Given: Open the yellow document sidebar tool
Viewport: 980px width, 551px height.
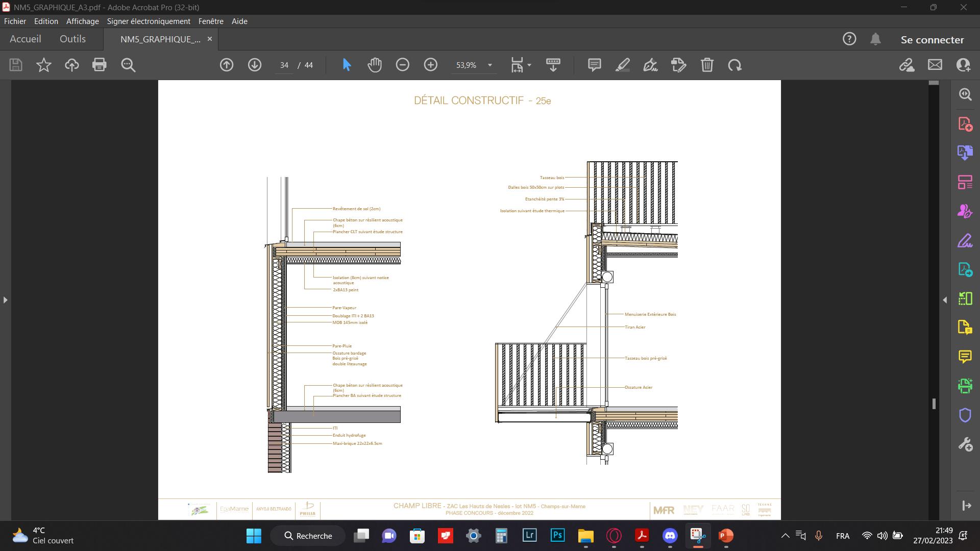Looking at the screenshot, I should (x=965, y=327).
